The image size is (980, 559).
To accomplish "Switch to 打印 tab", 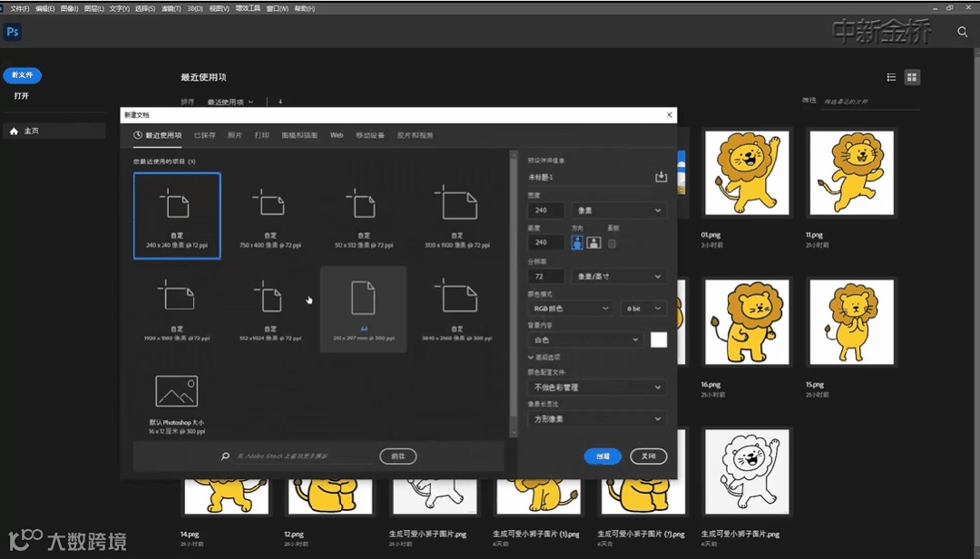I will (262, 135).
